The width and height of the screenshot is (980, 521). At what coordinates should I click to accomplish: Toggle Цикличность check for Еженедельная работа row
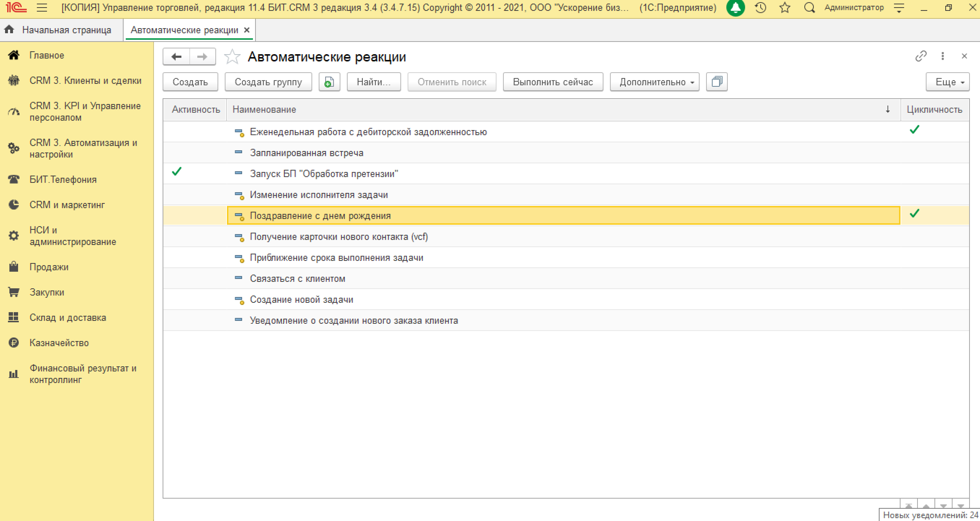point(914,130)
